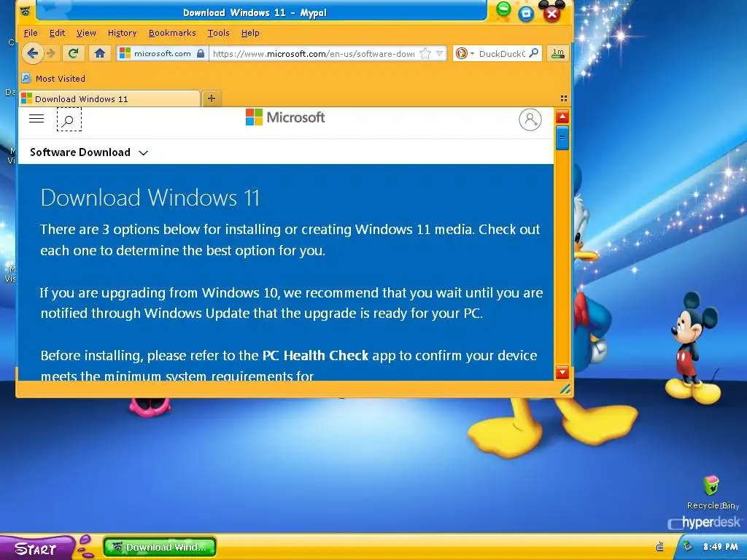Sign in with the account avatar icon
The width and height of the screenshot is (747, 560).
530,120
